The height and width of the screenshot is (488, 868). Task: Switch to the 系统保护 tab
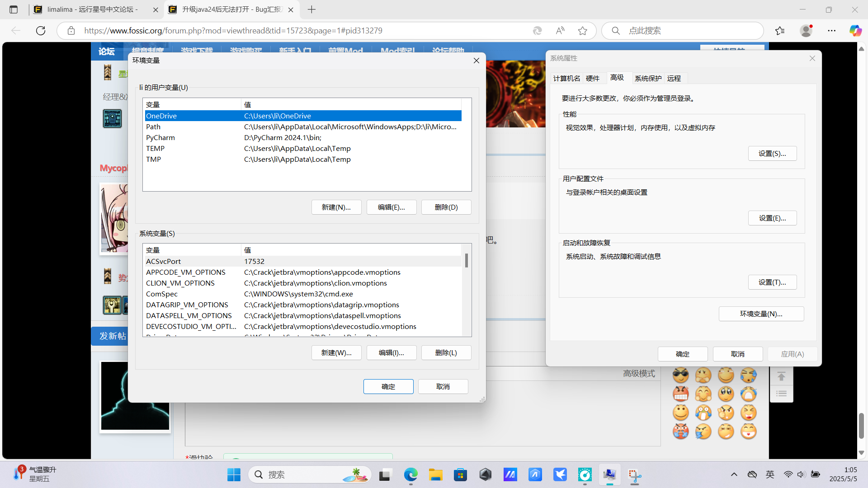pyautogui.click(x=647, y=79)
